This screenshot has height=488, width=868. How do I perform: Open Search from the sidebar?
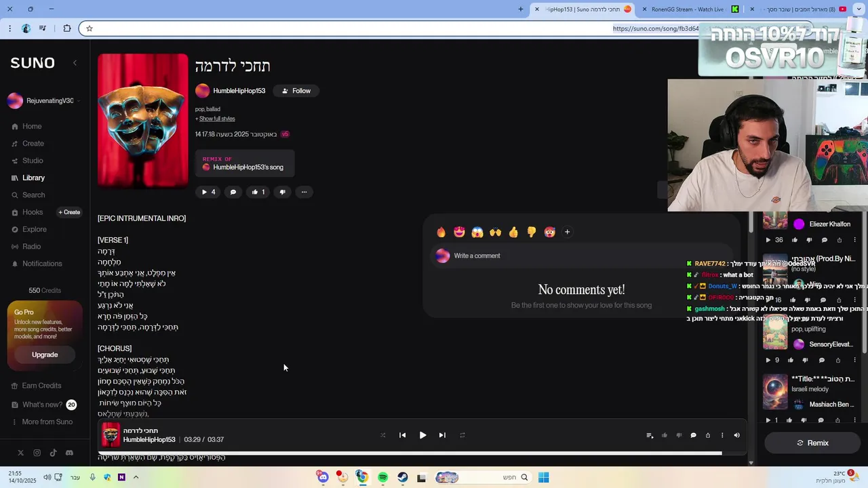[28, 195]
